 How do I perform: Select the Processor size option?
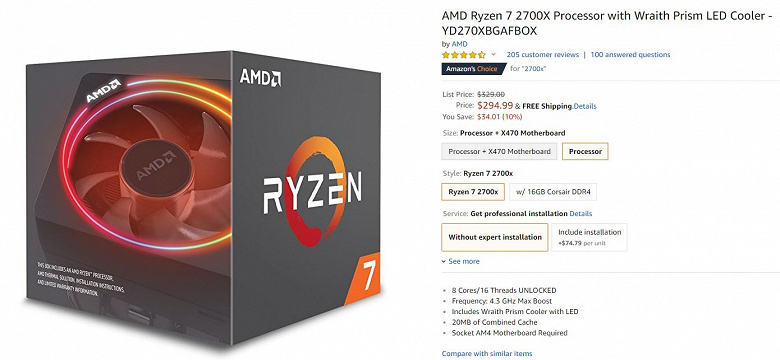[585, 152]
